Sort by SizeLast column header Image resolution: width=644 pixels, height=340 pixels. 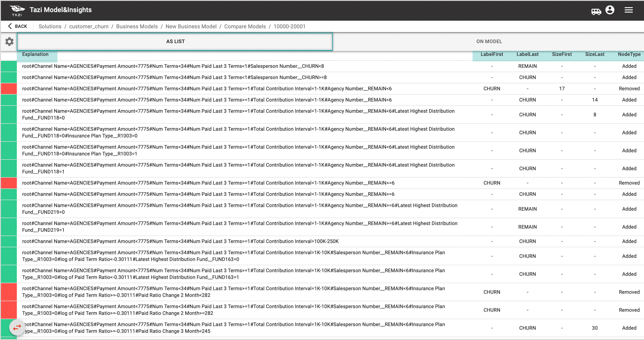click(x=595, y=54)
